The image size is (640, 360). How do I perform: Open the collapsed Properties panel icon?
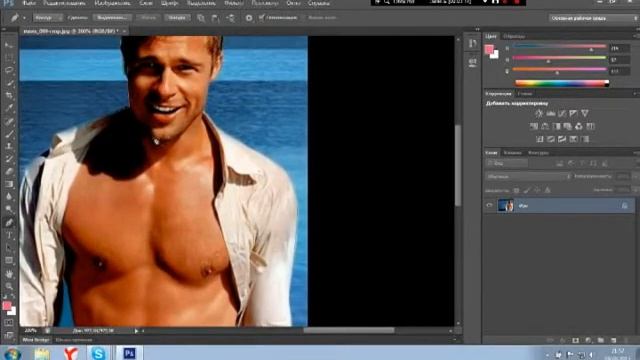473,62
